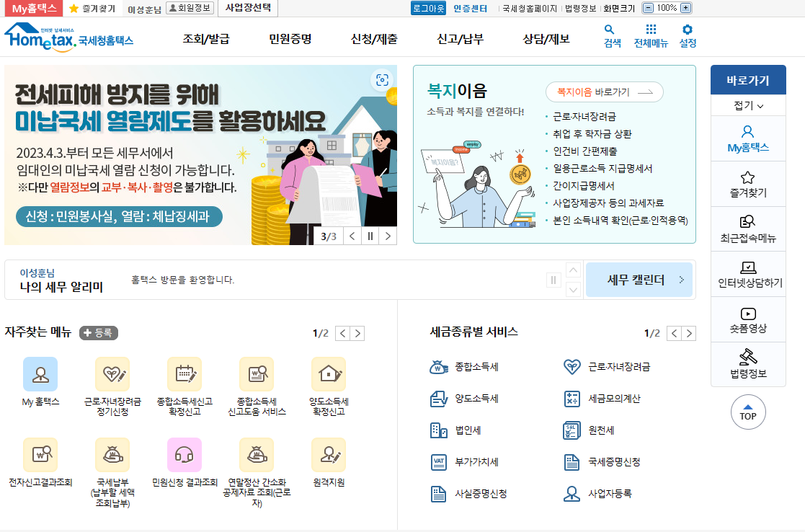Image resolution: width=805 pixels, height=532 pixels.
Task: Collapse the 바로가기 panel with 접기
Action: (748, 105)
